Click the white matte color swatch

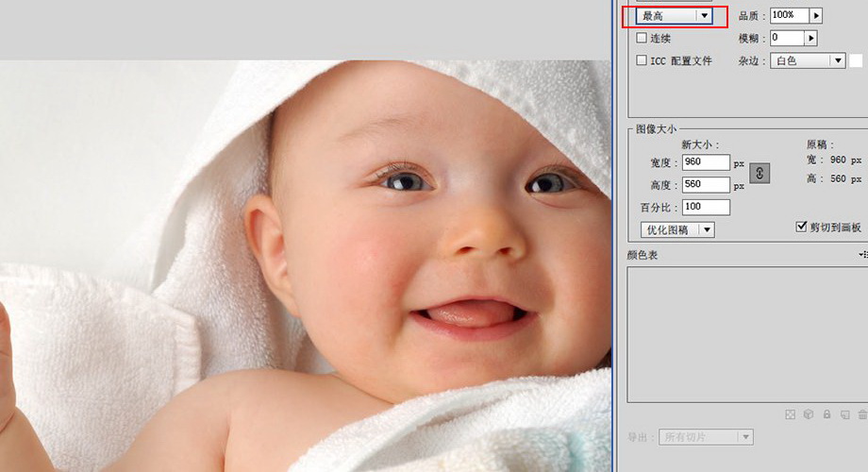(x=857, y=60)
